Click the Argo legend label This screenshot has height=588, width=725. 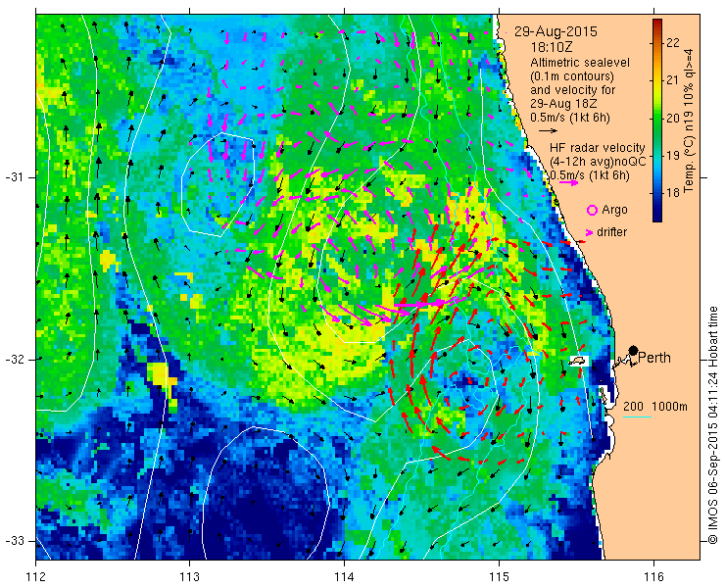(614, 210)
